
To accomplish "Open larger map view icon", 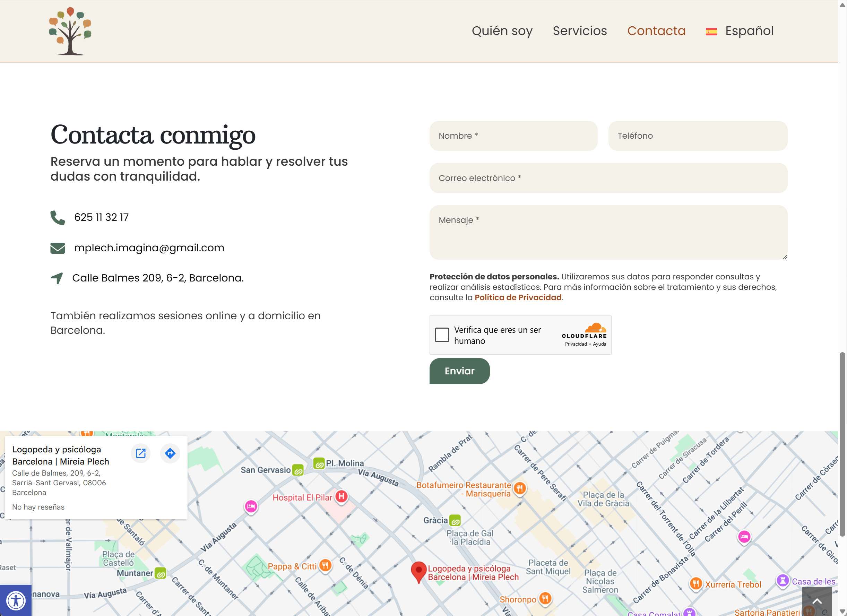I will [141, 453].
